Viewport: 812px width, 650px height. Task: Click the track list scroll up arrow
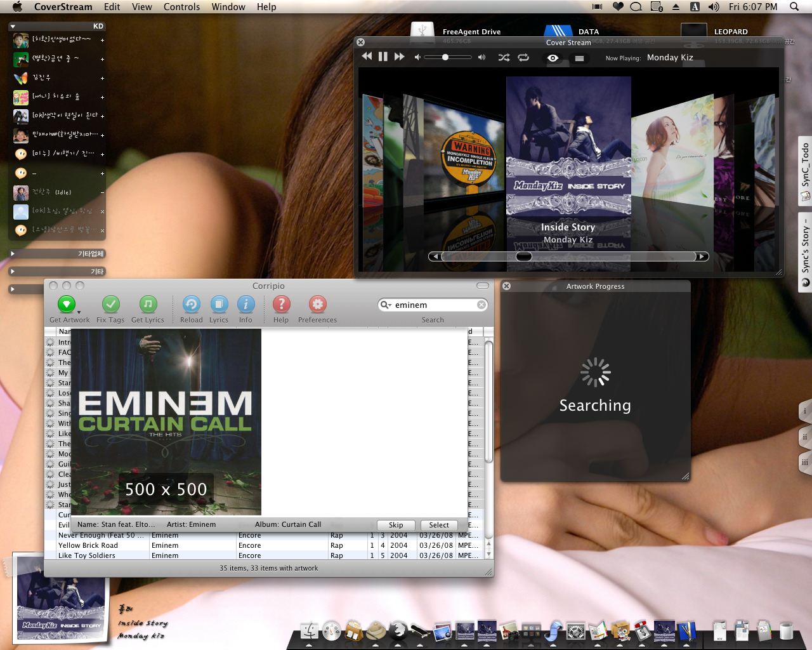[488, 545]
